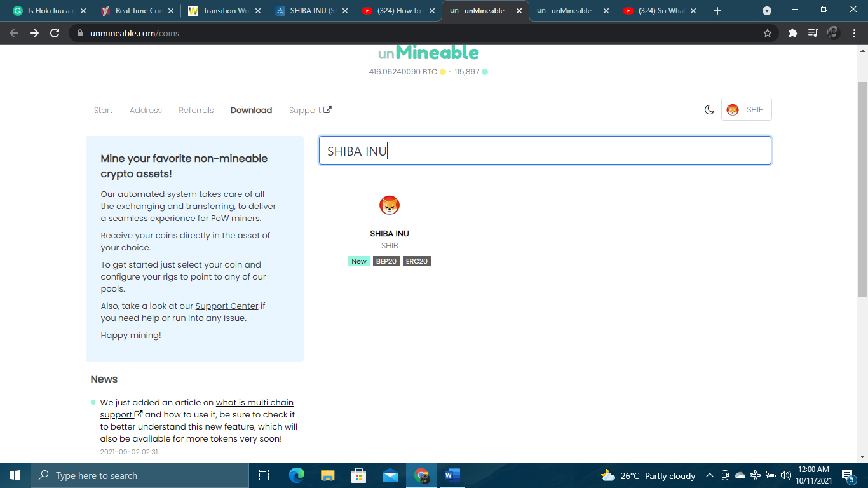Select the SHIBA INU coin name

pyautogui.click(x=390, y=233)
